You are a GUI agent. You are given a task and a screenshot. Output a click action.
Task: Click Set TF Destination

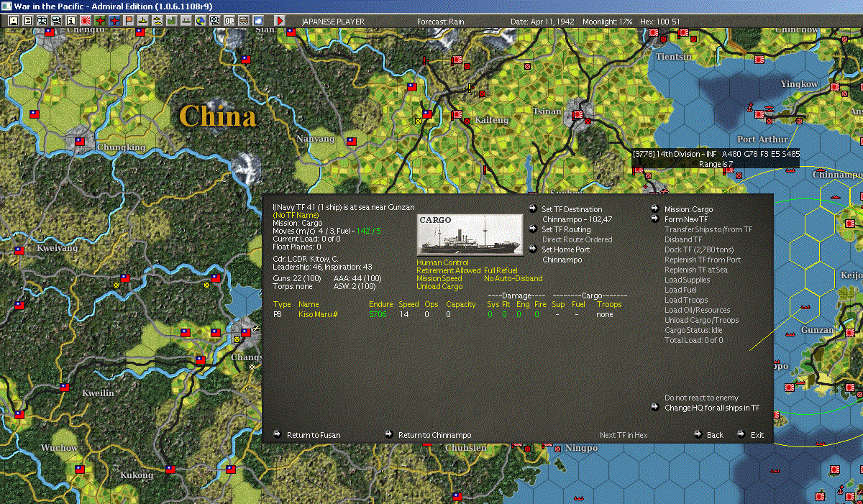572,209
